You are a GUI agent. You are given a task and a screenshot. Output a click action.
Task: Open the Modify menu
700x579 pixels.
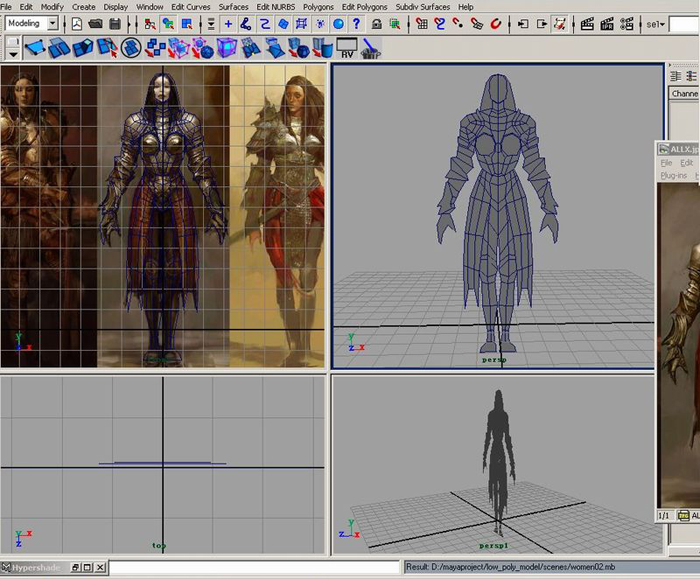point(52,7)
